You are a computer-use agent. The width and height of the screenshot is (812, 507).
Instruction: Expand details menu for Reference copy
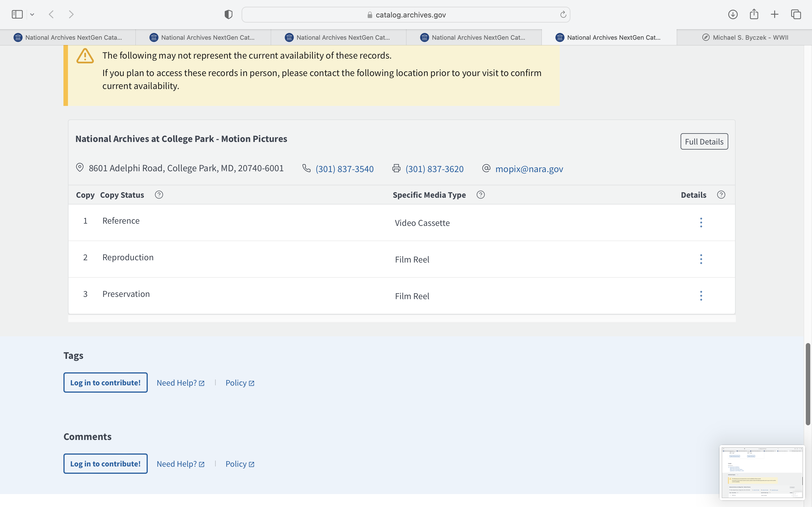tap(701, 223)
